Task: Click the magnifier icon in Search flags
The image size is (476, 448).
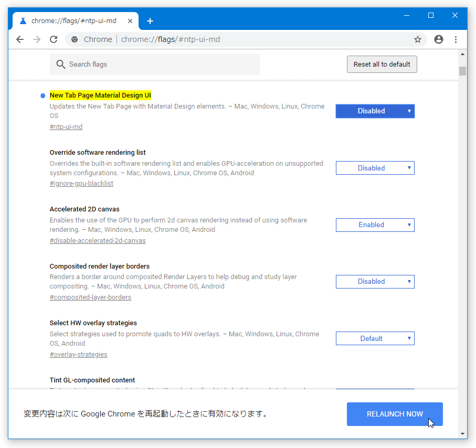Action: (x=60, y=65)
